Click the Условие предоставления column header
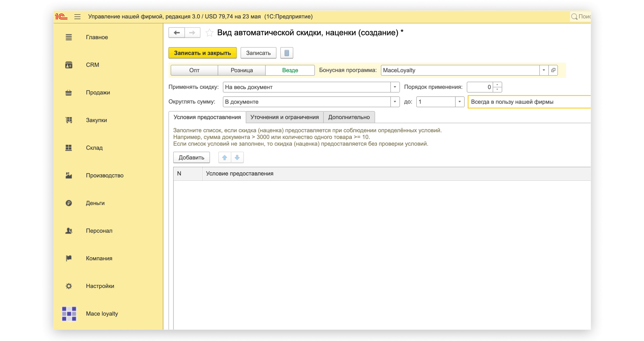This screenshot has height=341, width=644. (396, 174)
